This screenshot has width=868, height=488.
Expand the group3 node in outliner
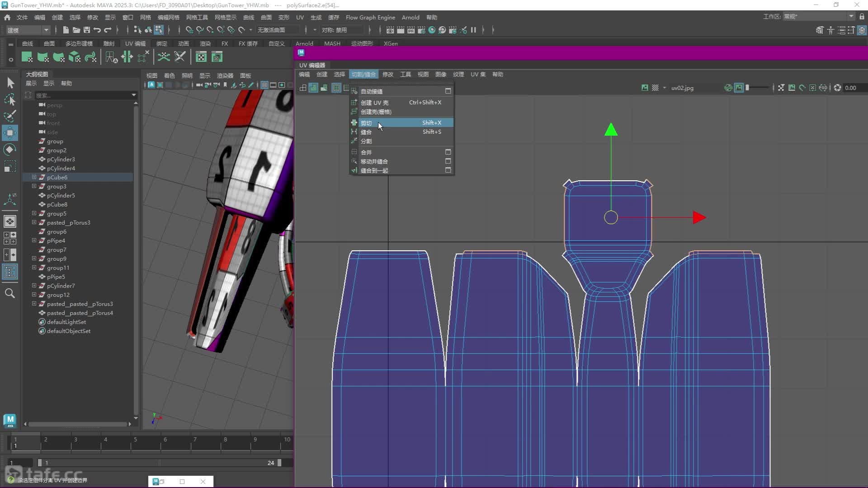click(x=34, y=186)
